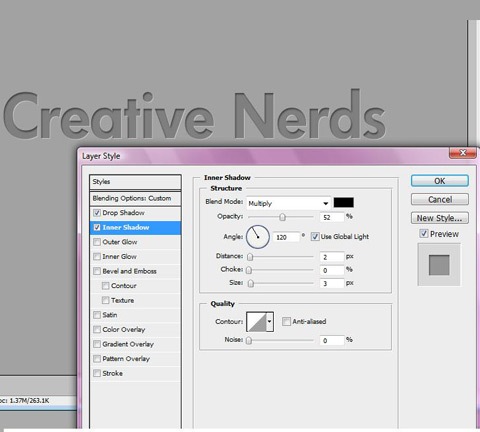Click the Creative Nerds text on canvas
Viewport: 480px width, 432px height.
195,115
